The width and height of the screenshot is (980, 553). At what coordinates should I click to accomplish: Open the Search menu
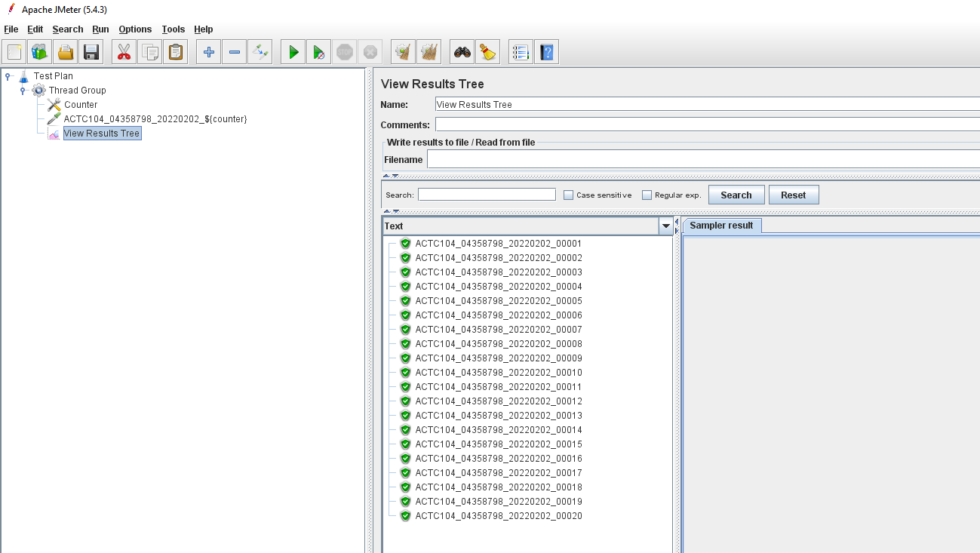(x=68, y=29)
